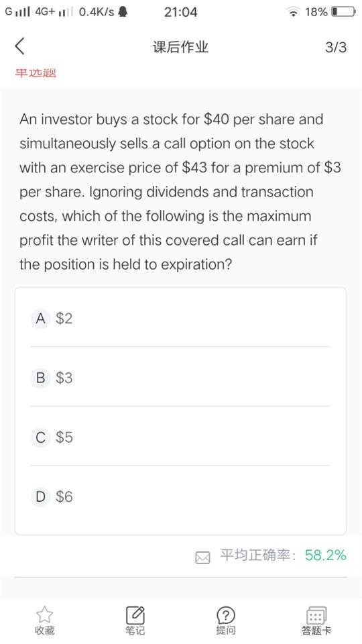The height and width of the screenshot is (644, 362).
Task: Select answer option B $3
Action: pyautogui.click(x=180, y=378)
